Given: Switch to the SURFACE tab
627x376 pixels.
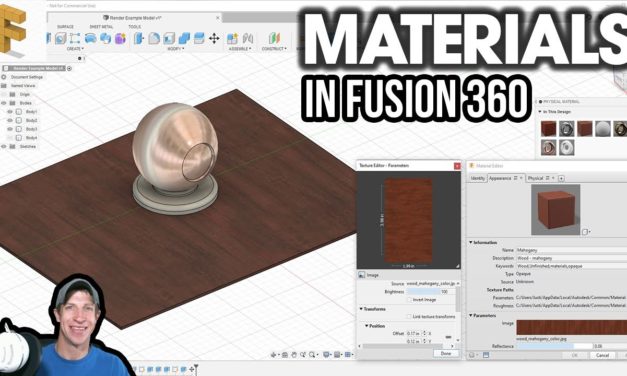Looking at the screenshot, I should pyautogui.click(x=65, y=27).
